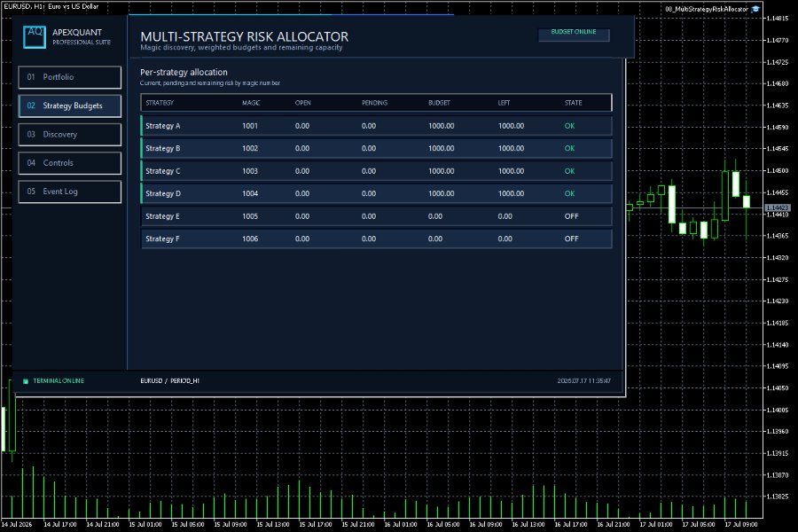Click Strategy F left value 0.00
The width and height of the screenshot is (798, 532).
(505, 239)
